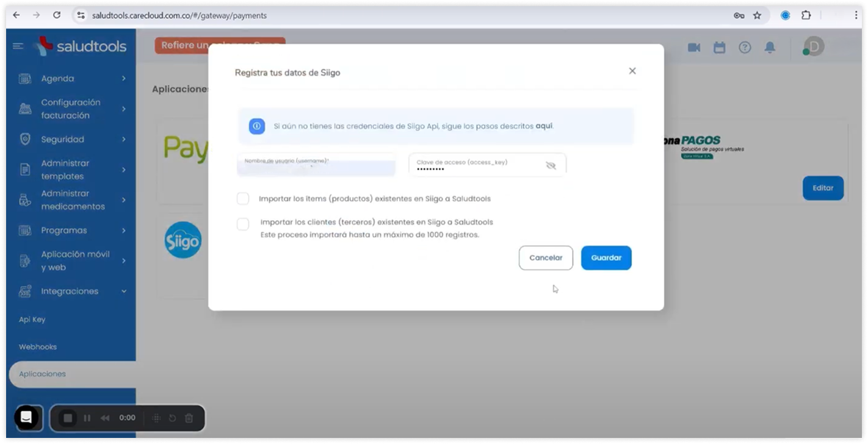The width and height of the screenshot is (868, 444).
Task: Click the recorder drag-grid icon
Action: coord(156,418)
